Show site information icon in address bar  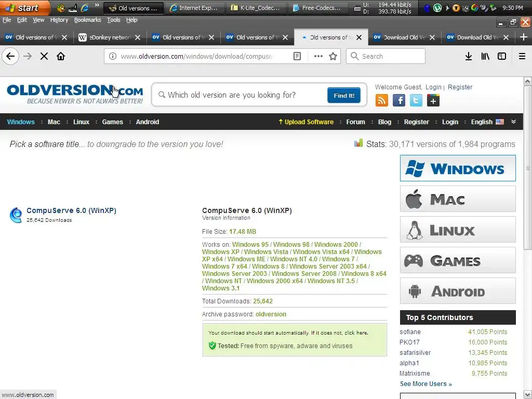coord(113,56)
